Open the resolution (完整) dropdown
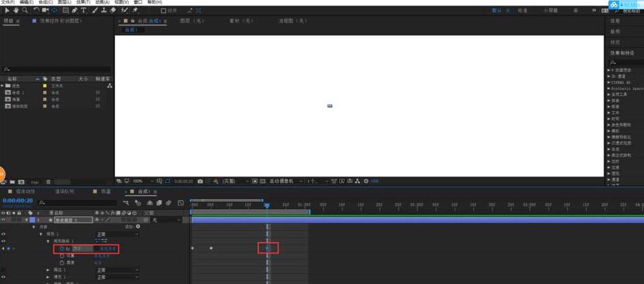 (236, 181)
